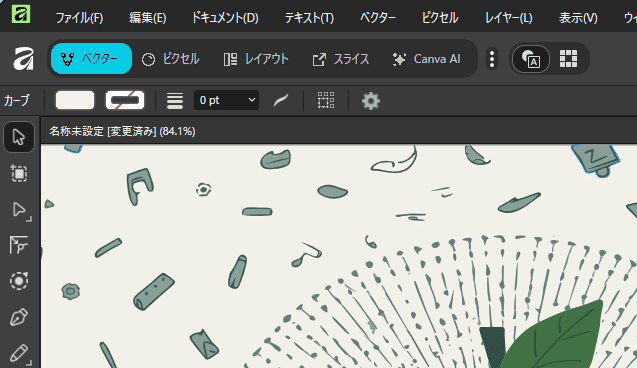Screen dimensions: 637x368
Task: Open the stroke line style settings
Action: click(x=175, y=101)
